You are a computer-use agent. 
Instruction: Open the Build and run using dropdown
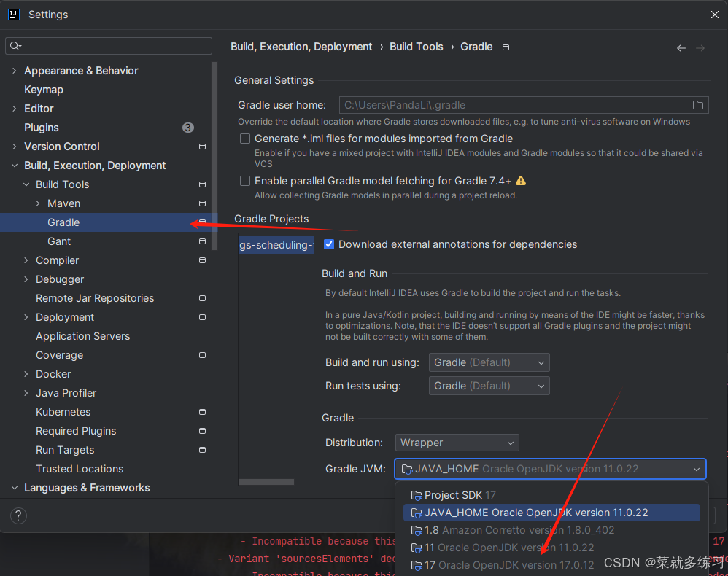[489, 362]
